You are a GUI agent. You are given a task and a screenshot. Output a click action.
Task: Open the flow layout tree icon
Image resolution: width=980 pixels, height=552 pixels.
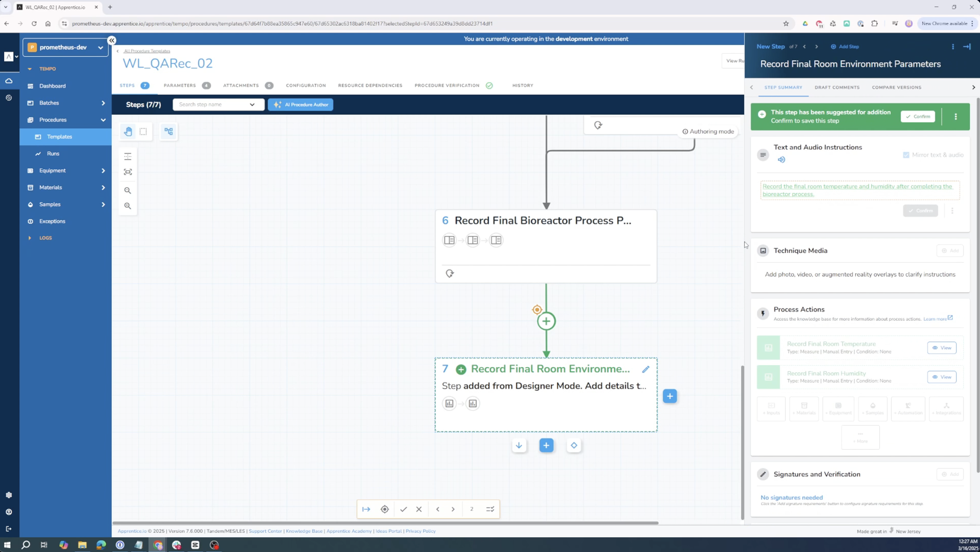pos(169,132)
